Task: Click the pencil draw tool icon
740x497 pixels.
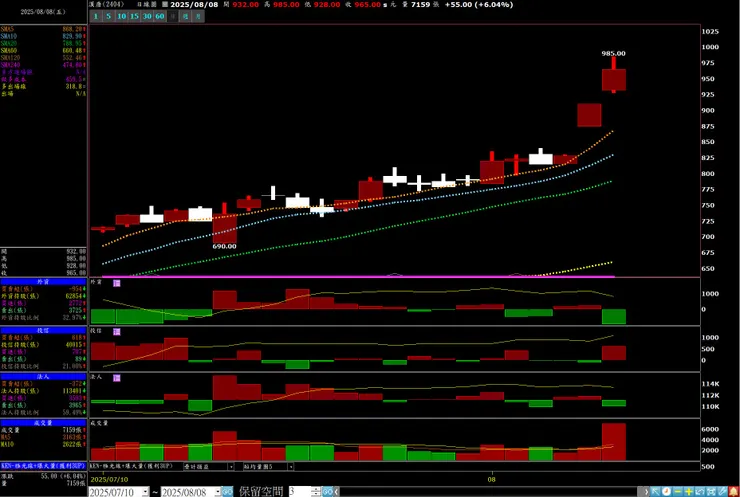Action: (x=723, y=492)
